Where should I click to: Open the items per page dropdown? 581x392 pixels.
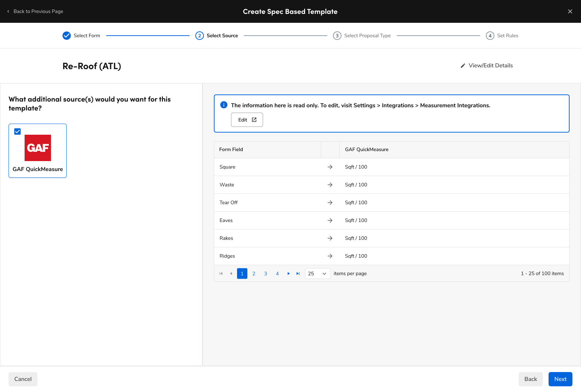tap(317, 273)
